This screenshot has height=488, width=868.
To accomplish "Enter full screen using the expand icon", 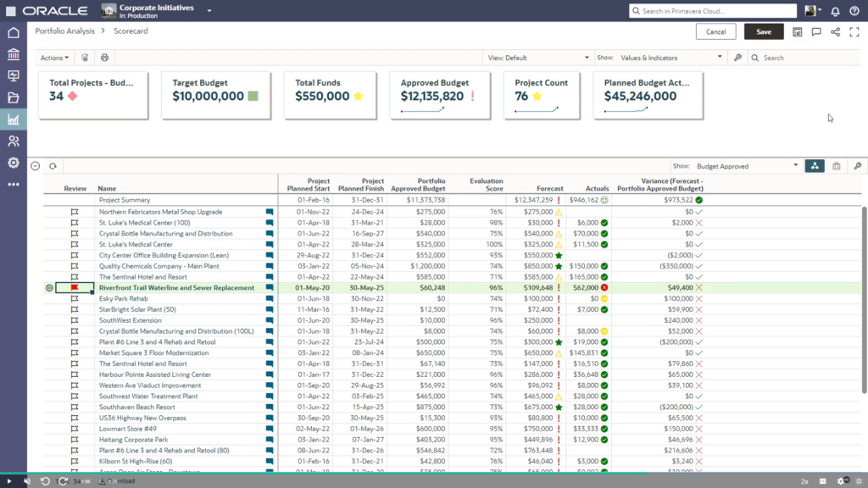I will coord(854,32).
